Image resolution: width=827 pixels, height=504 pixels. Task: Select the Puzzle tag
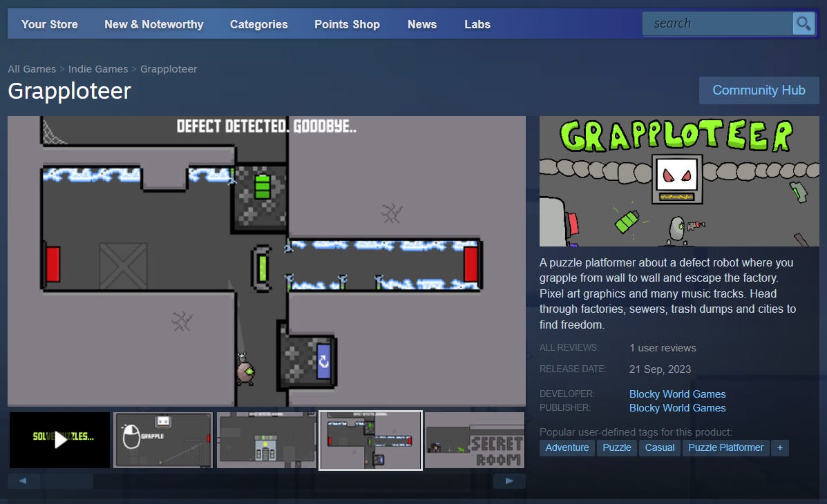[x=616, y=447]
